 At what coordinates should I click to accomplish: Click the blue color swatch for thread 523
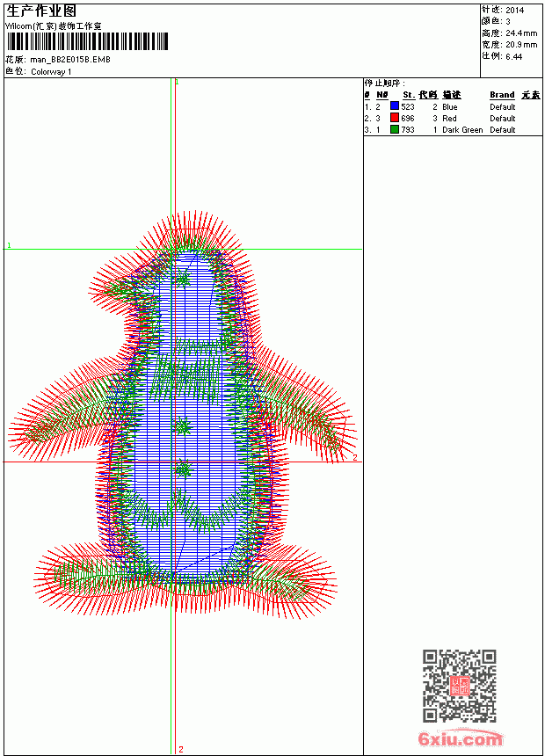coord(395,106)
